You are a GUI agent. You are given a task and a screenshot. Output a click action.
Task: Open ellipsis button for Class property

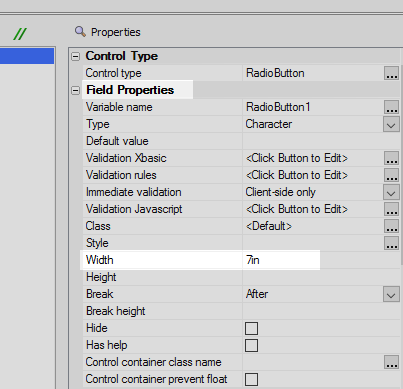coord(391,226)
